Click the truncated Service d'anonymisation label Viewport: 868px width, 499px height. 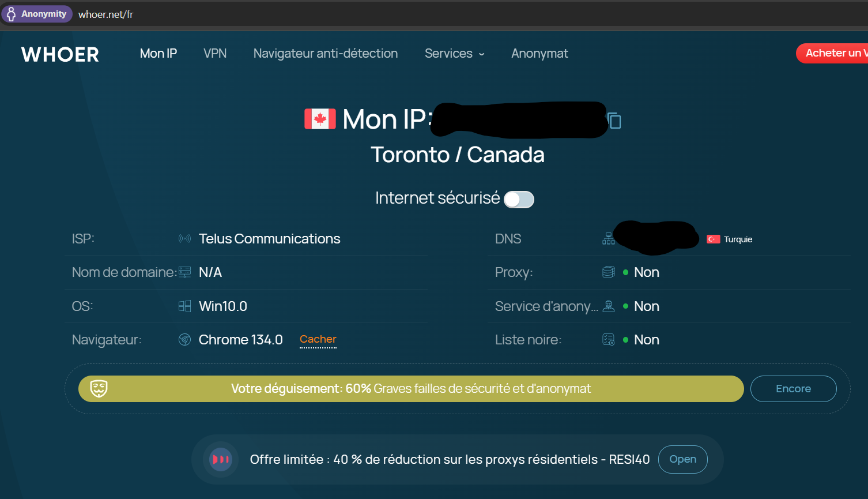coord(546,306)
